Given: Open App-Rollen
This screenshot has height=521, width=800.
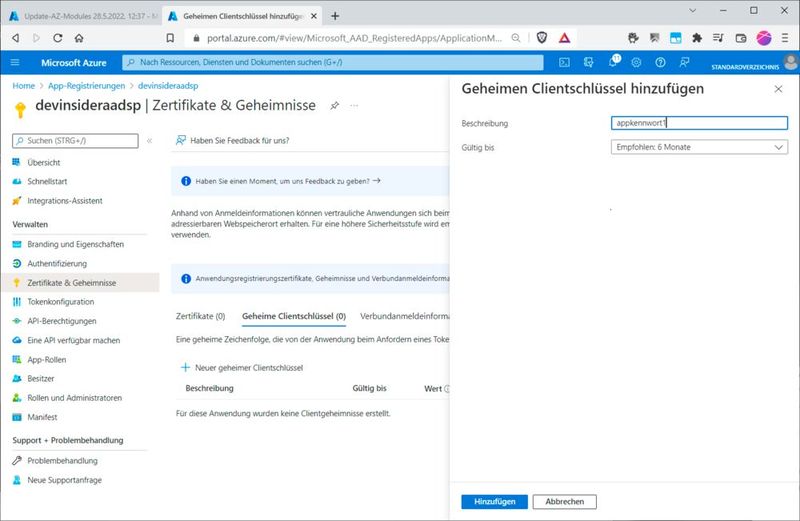Looking at the screenshot, I should coord(46,359).
